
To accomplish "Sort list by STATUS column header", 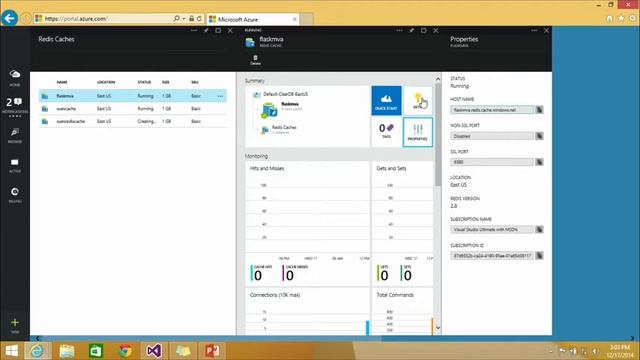I will click(x=144, y=82).
